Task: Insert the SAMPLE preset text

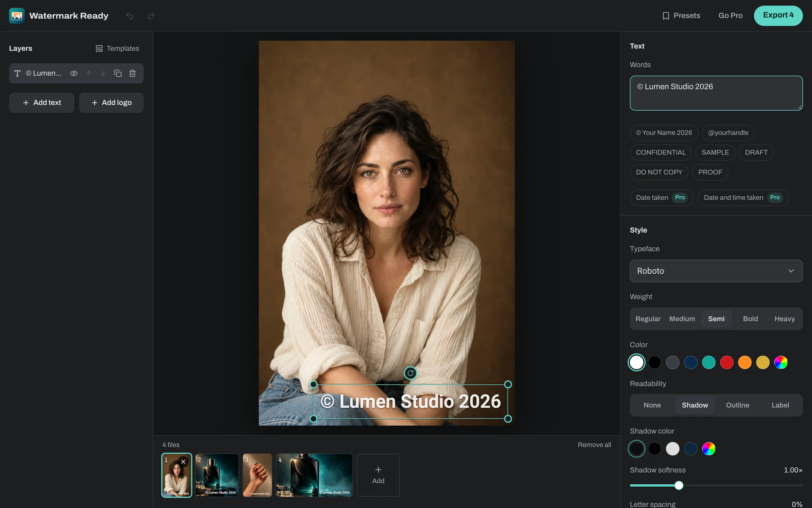Action: [715, 152]
